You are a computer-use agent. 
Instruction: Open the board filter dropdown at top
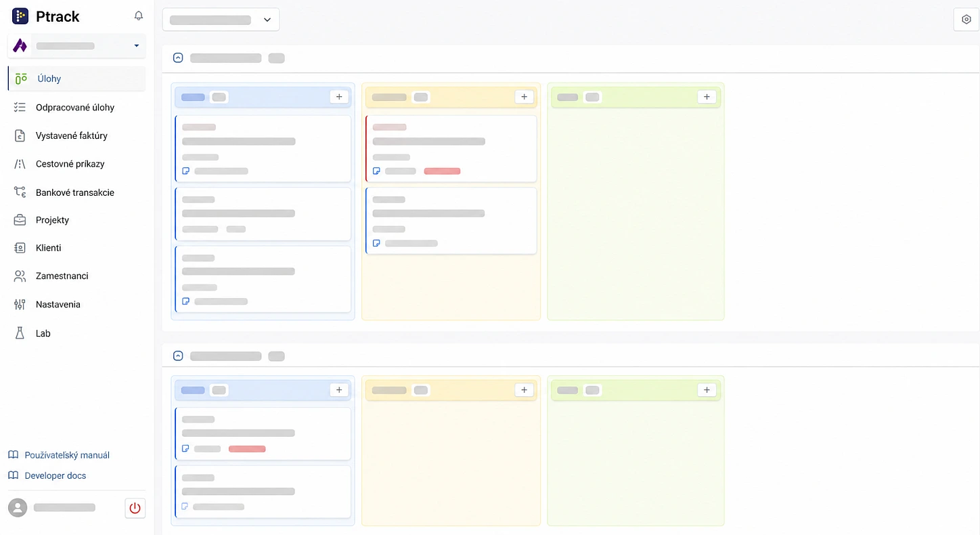coord(221,20)
